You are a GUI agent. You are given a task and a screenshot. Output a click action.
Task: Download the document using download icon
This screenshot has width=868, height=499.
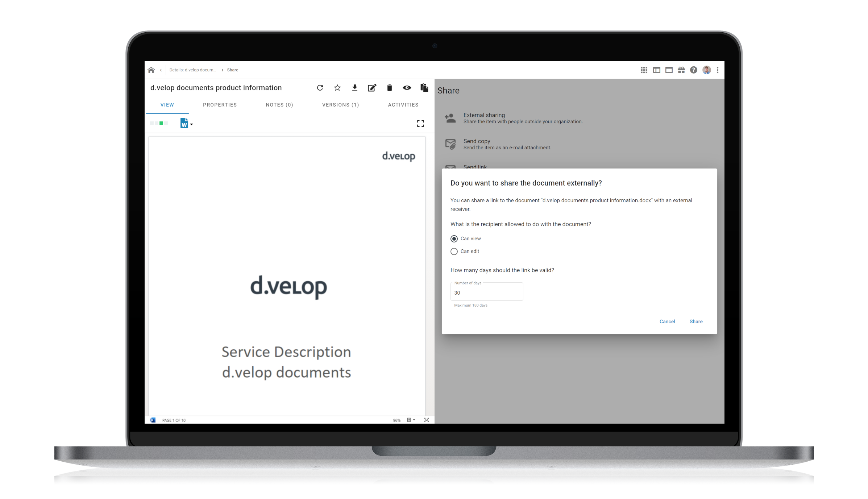[355, 88]
